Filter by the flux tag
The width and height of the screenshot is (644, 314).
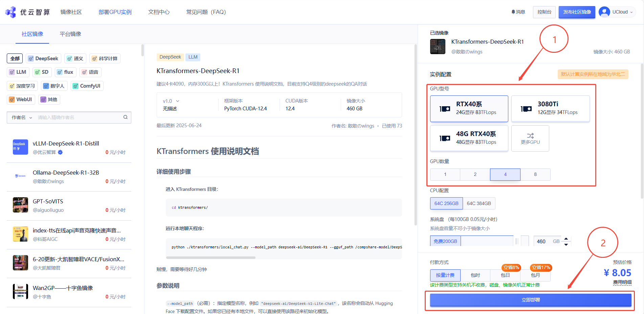(x=65, y=72)
